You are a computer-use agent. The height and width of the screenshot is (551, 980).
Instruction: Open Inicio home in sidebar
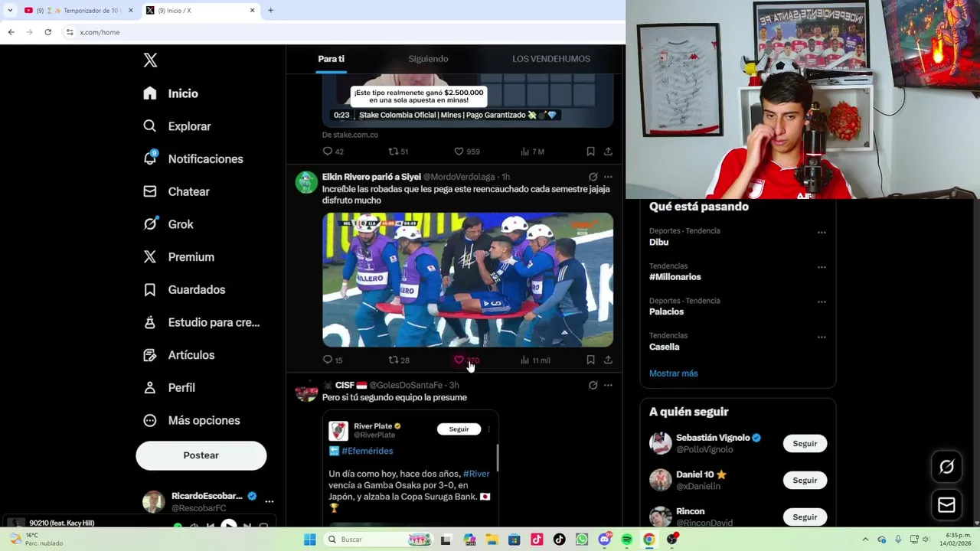171,93
